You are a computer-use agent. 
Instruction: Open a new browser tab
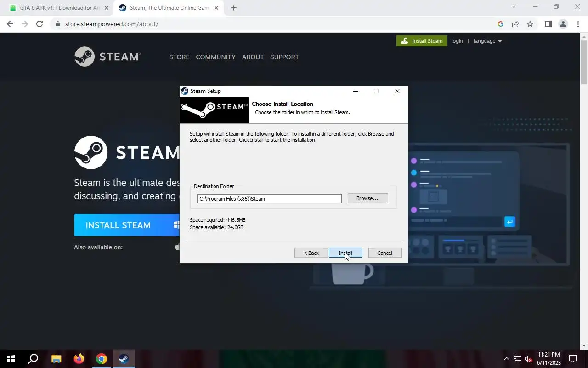(x=234, y=8)
